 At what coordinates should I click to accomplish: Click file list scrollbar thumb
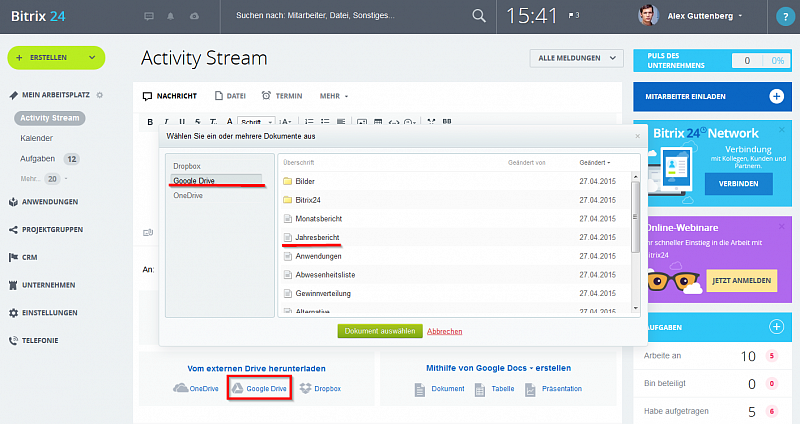pyautogui.click(x=635, y=217)
